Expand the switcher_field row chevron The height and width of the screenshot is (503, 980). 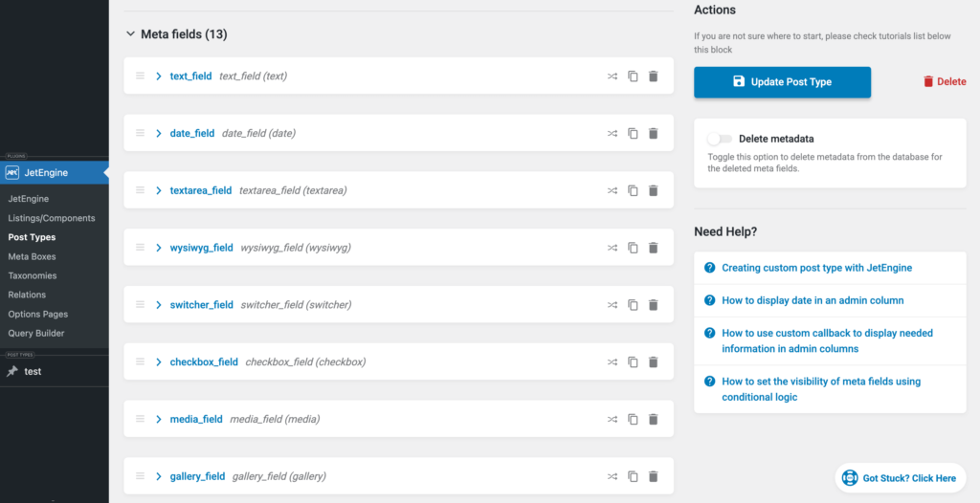(x=159, y=305)
